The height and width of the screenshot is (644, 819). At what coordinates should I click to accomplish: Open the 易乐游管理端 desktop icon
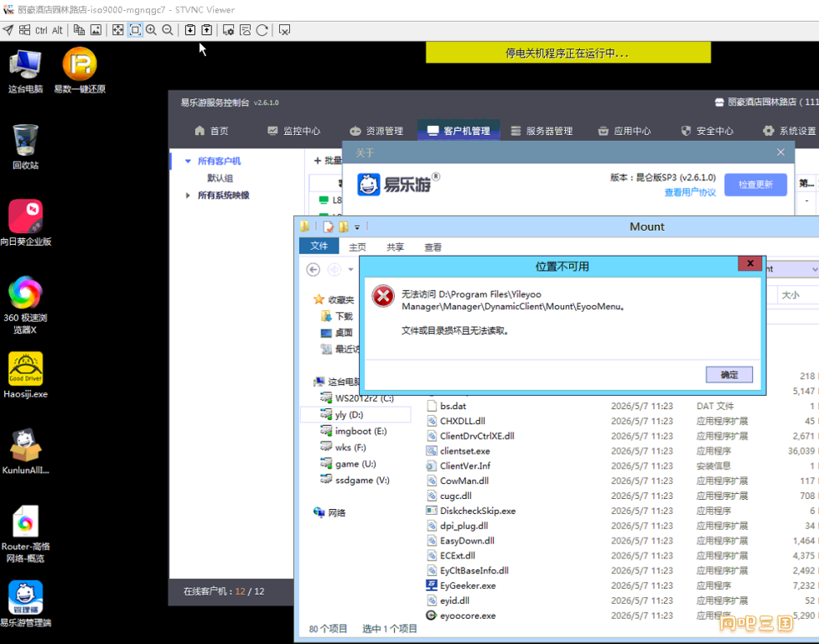point(26,604)
